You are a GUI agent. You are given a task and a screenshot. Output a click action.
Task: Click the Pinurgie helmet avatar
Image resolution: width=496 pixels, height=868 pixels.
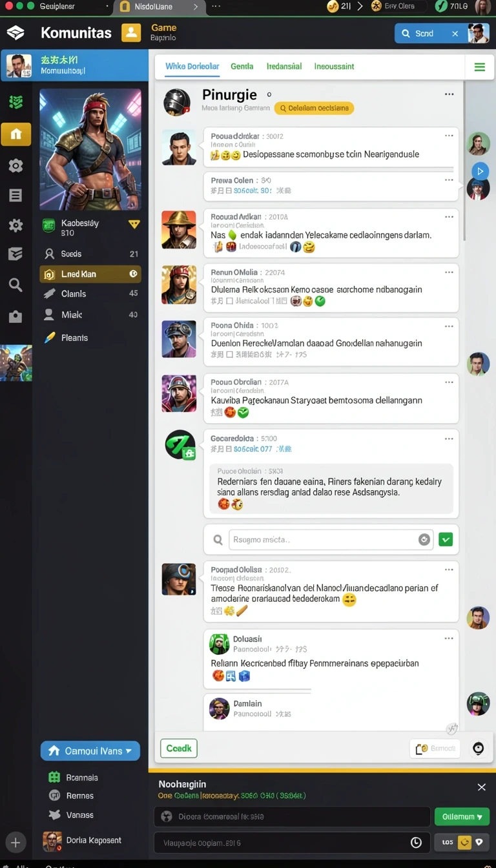tap(177, 102)
